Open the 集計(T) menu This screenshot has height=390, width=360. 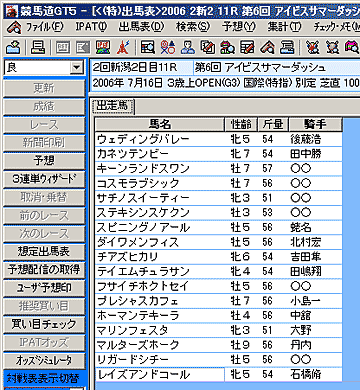(x=284, y=27)
